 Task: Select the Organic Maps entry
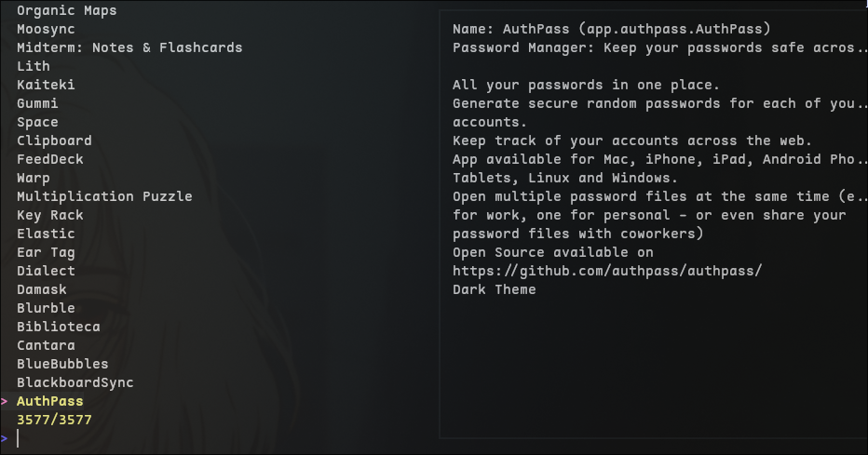coord(66,10)
